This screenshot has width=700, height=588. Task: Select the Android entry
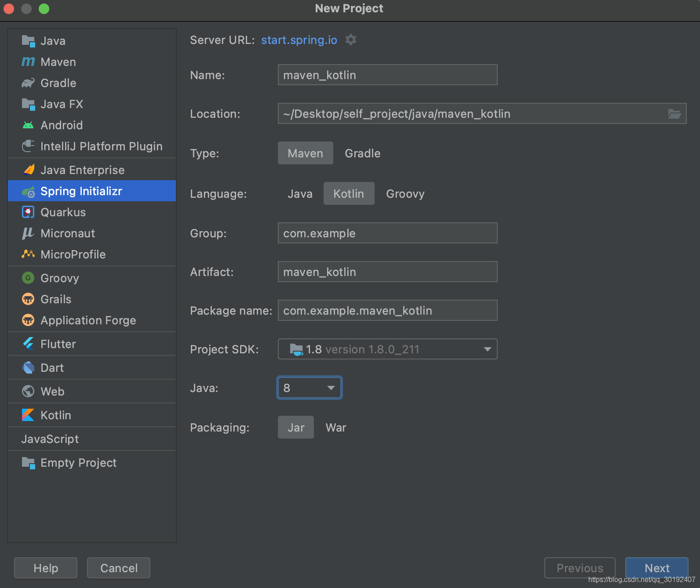pyautogui.click(x=92, y=125)
